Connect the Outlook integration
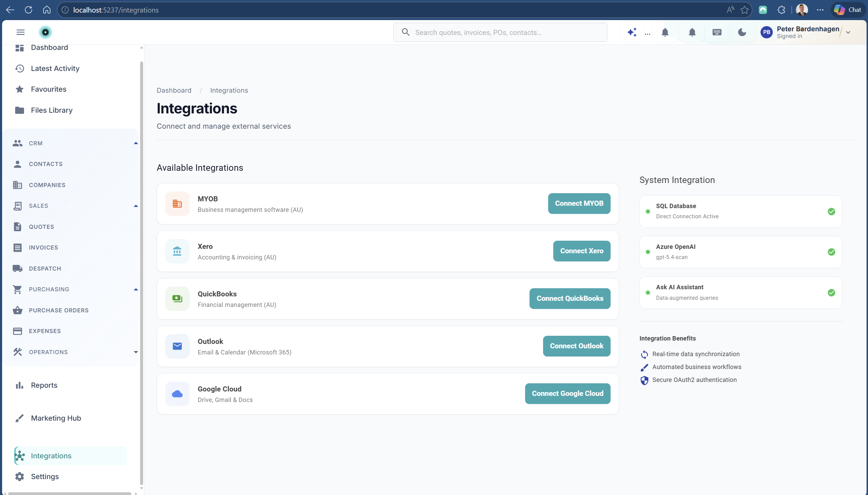868x495 pixels. pos(577,346)
